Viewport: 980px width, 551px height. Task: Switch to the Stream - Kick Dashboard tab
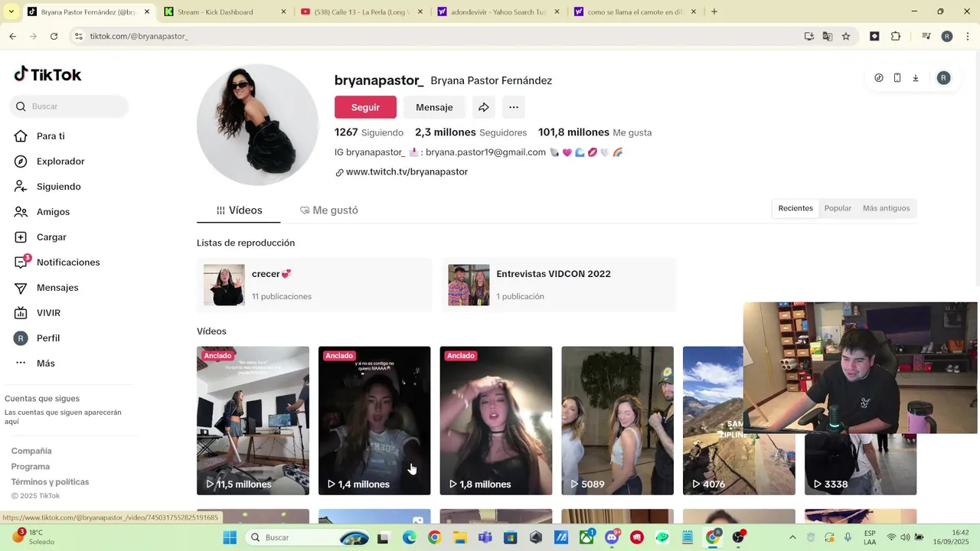tap(225, 11)
